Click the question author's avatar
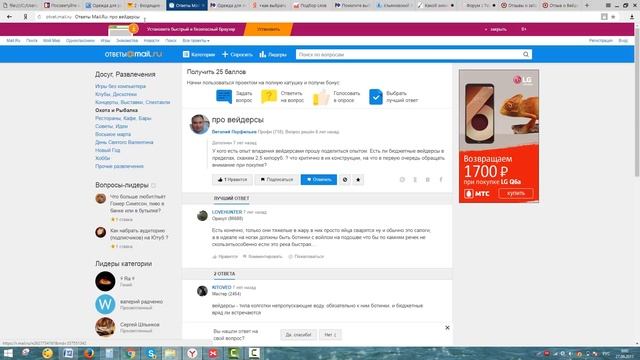This screenshot has width=640, height=360. [x=200, y=124]
